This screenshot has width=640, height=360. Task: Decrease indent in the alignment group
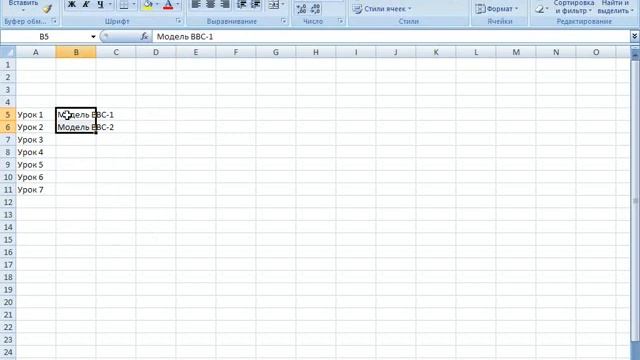(x=242, y=4)
